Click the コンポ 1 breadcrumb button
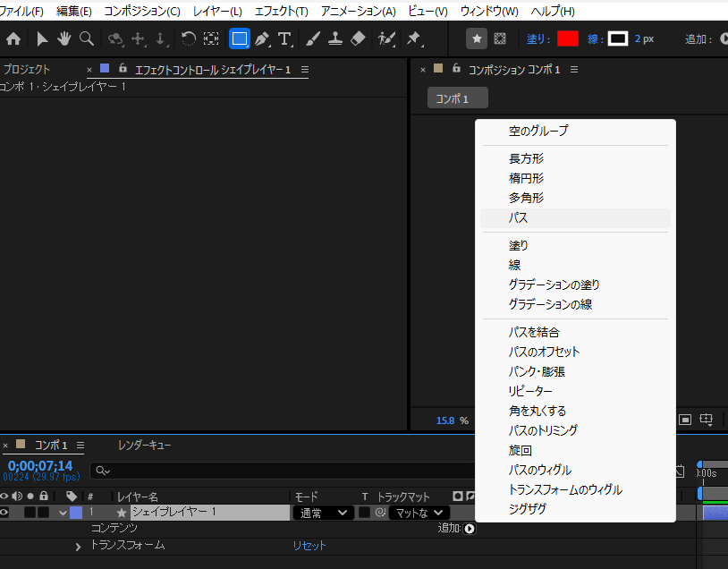 [x=458, y=98]
